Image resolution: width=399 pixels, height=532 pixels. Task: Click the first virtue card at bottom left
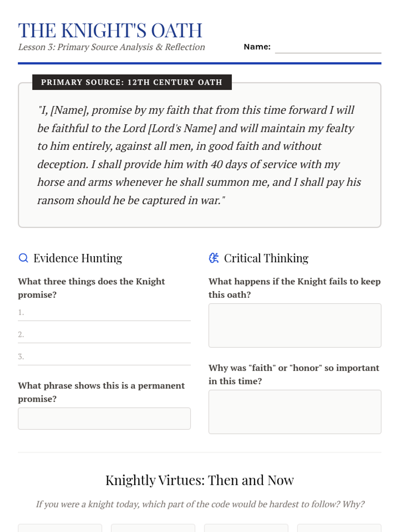coord(60,528)
